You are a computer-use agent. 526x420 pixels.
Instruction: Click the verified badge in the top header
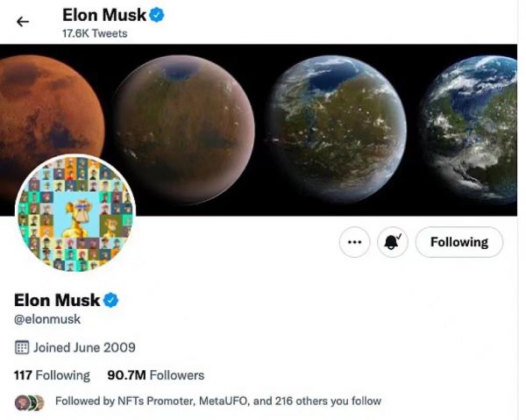(x=157, y=15)
